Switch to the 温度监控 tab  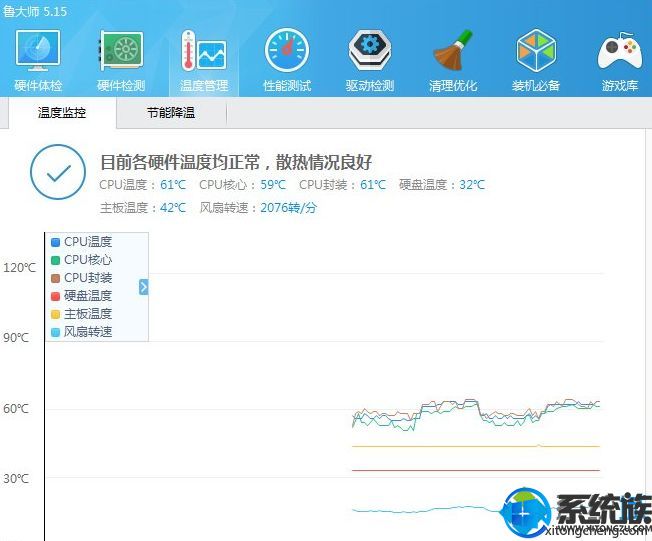pyautogui.click(x=62, y=113)
